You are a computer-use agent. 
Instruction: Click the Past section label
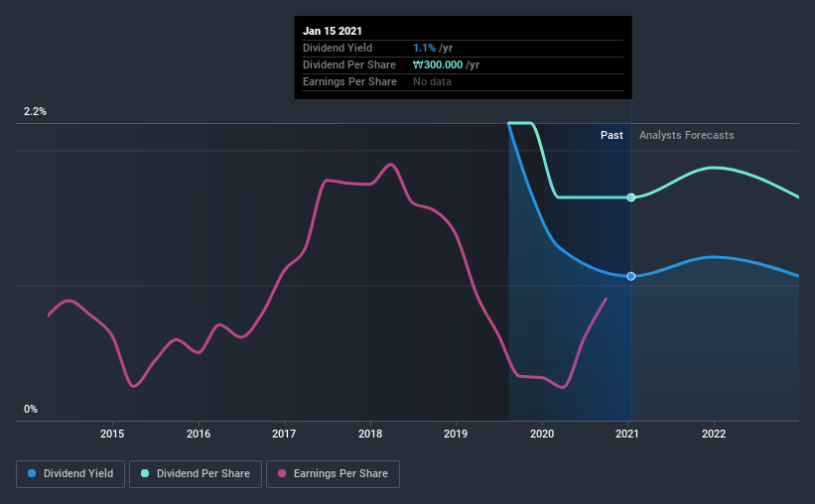click(x=611, y=135)
